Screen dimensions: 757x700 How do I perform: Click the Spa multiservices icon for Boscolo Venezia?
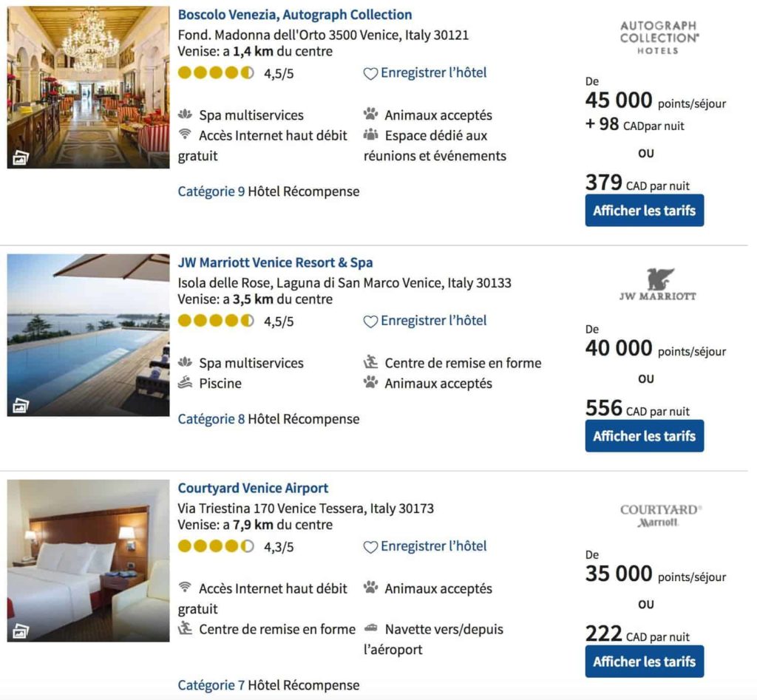click(186, 115)
